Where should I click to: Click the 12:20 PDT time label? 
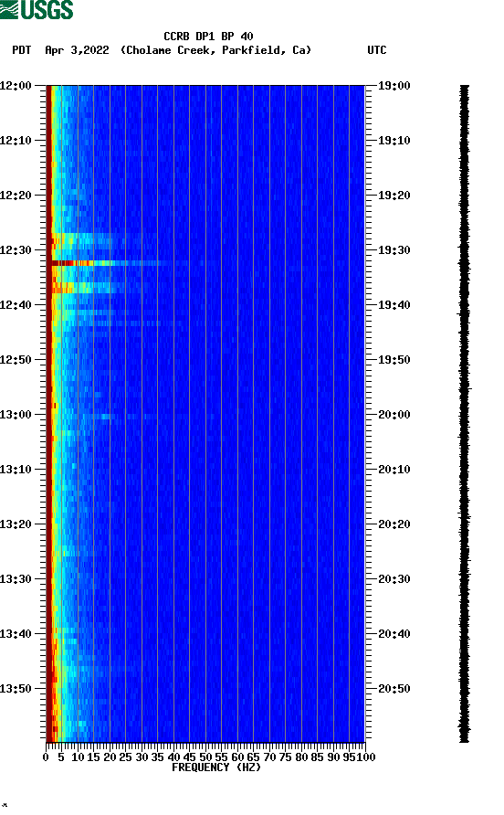pyautogui.click(x=16, y=196)
